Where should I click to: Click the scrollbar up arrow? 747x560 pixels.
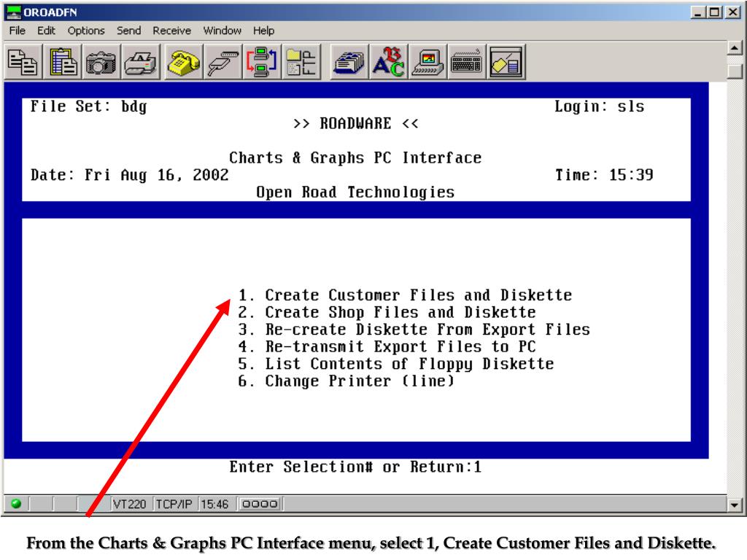735,47
